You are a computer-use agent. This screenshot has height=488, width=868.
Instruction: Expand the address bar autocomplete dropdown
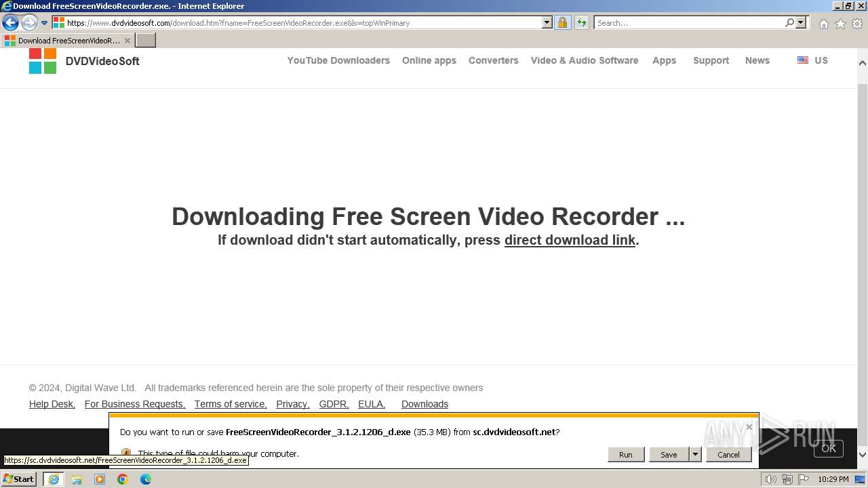[x=547, y=22]
